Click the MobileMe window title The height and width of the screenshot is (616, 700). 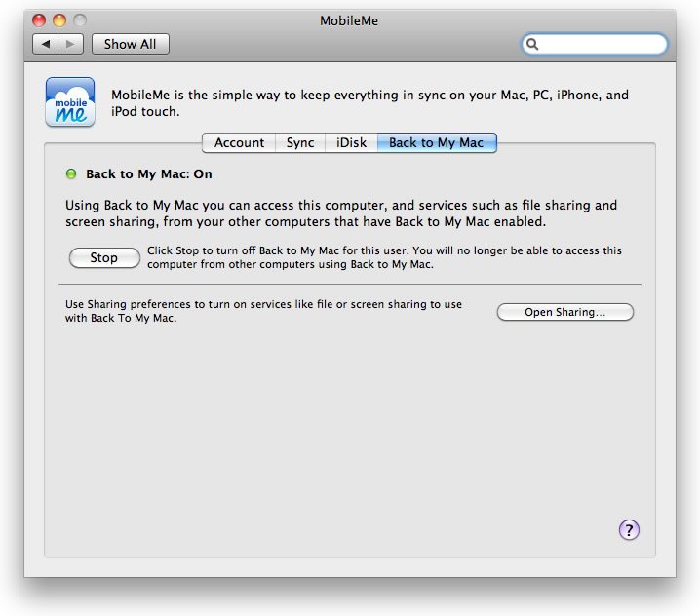coord(349,20)
